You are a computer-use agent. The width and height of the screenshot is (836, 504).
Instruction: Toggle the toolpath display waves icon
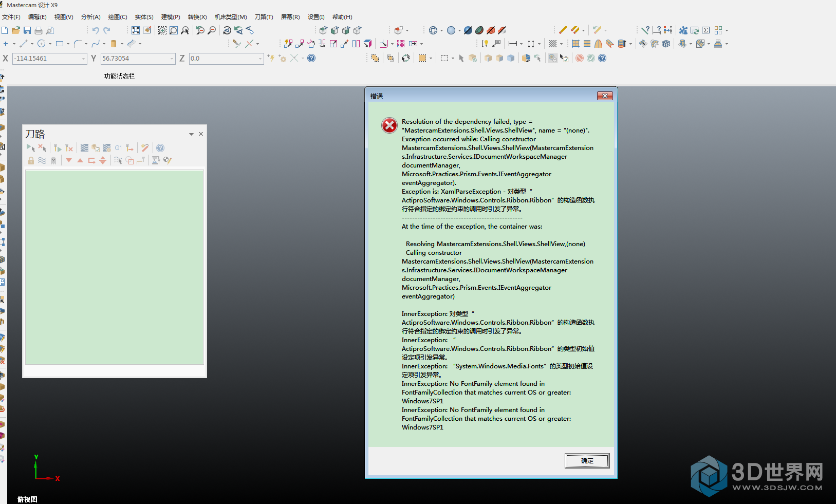click(x=42, y=160)
